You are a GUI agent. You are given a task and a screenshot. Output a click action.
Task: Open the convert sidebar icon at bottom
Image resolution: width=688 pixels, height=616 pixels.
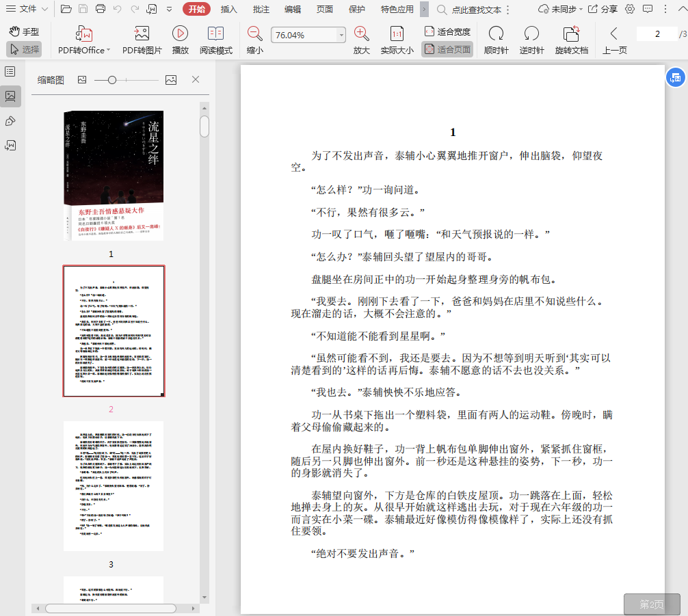(x=10, y=145)
